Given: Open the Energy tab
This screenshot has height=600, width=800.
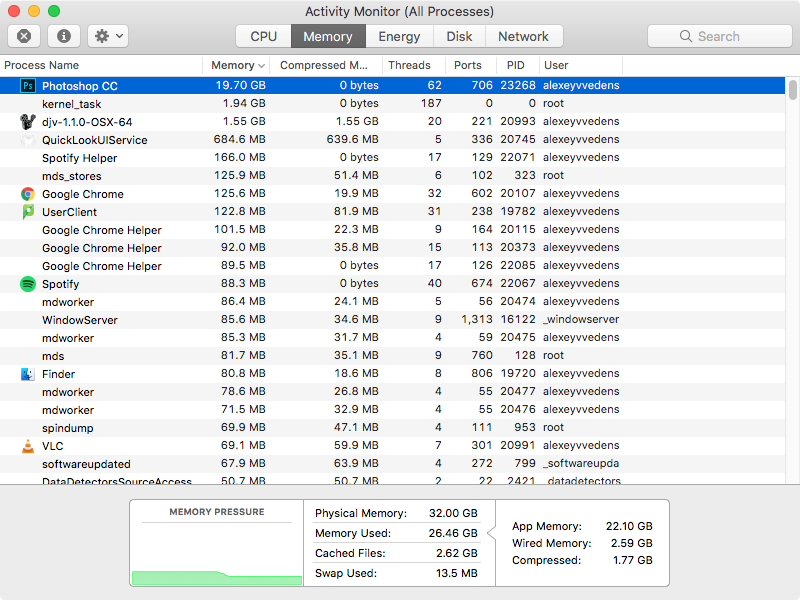Looking at the screenshot, I should pyautogui.click(x=399, y=36).
